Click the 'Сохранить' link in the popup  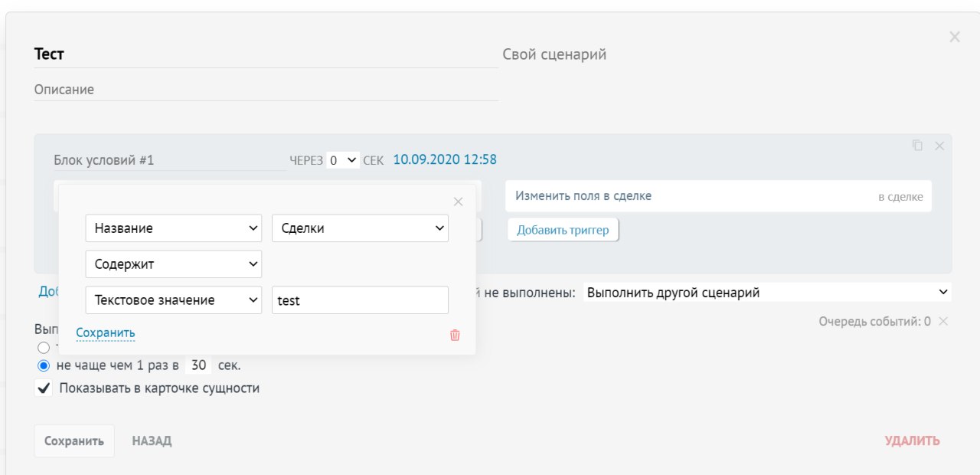(x=106, y=332)
